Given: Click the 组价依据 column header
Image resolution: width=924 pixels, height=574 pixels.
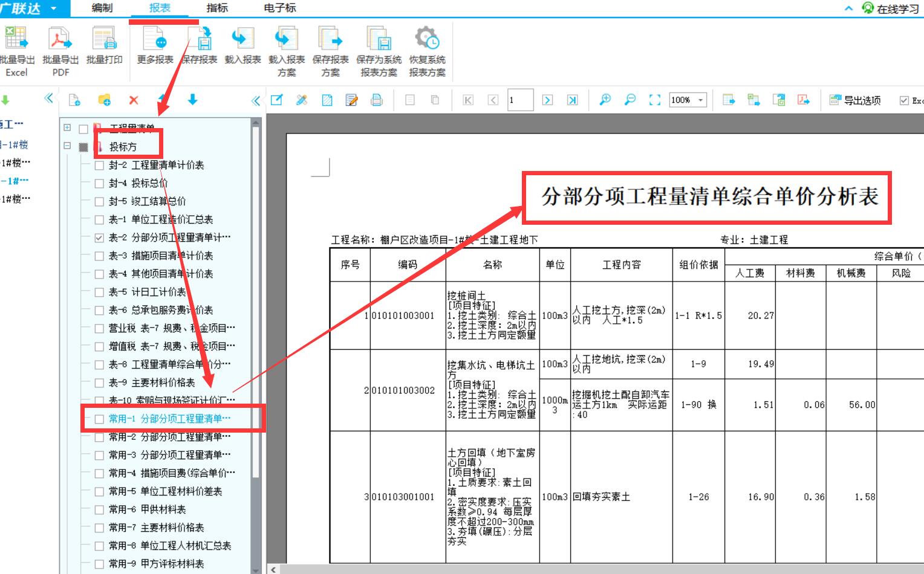Looking at the screenshot, I should 698,265.
